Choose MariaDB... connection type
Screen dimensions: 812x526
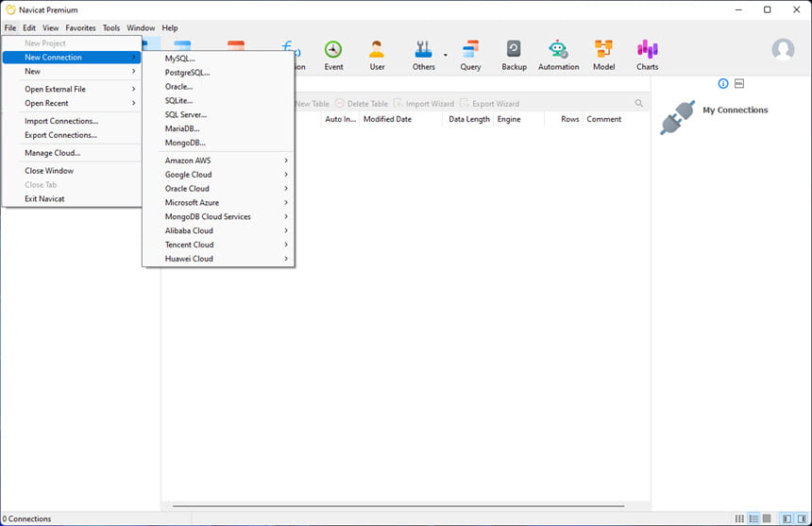point(218,128)
